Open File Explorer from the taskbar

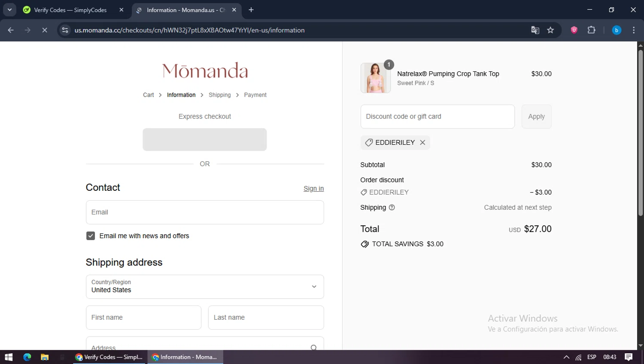click(45, 357)
